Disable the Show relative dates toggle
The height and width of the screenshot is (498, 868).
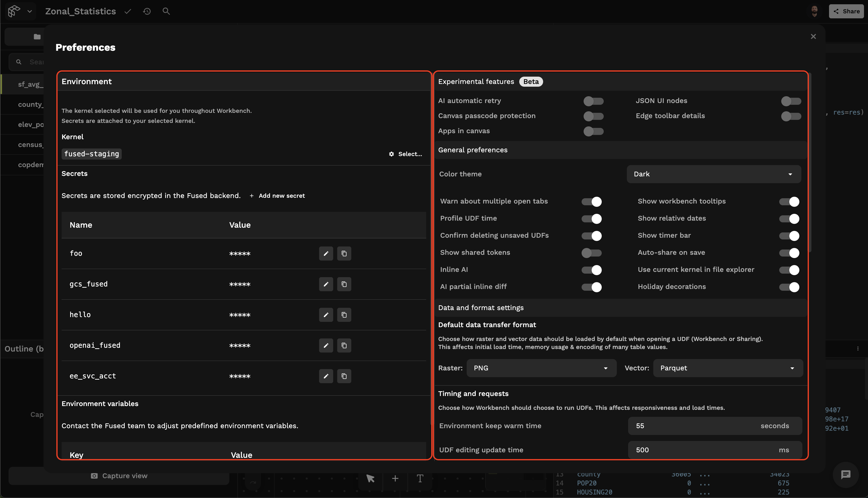coord(789,219)
